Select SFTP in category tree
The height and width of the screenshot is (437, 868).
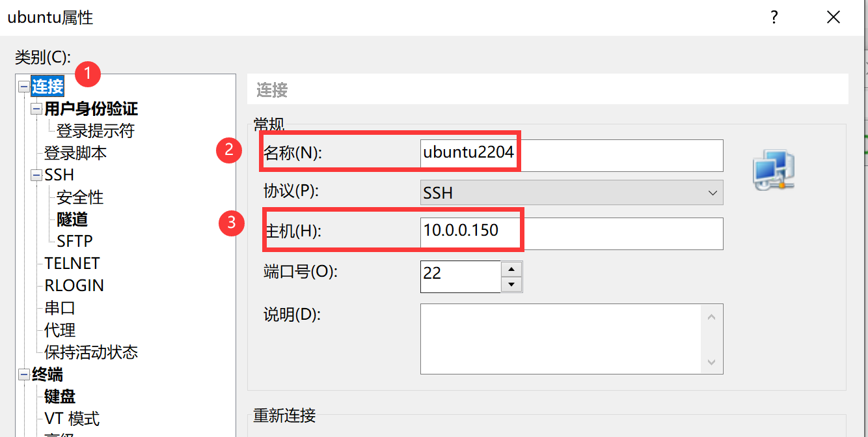[x=75, y=242]
